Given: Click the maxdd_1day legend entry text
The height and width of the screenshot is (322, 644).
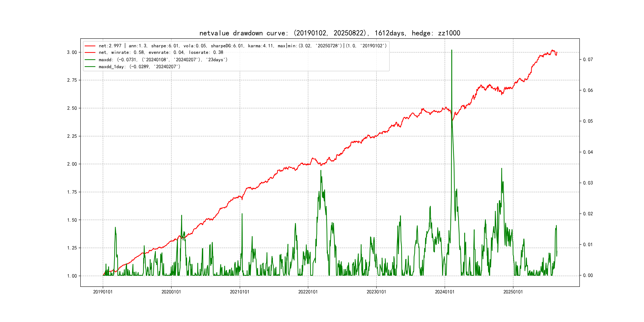Looking at the screenshot, I should (139, 67).
